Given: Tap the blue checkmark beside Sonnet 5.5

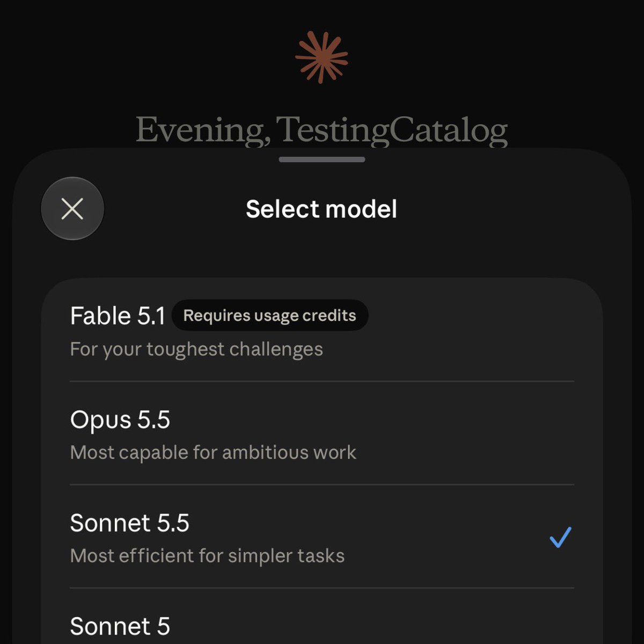Looking at the screenshot, I should pos(560,537).
